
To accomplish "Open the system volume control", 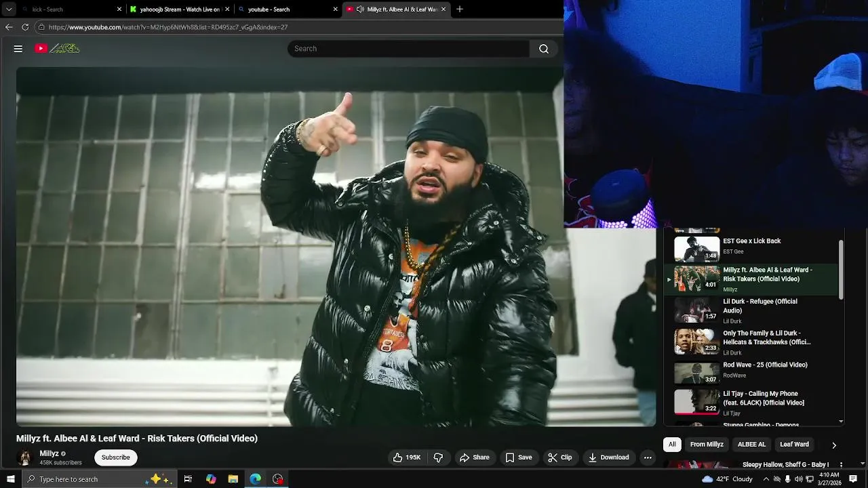I will point(799,479).
